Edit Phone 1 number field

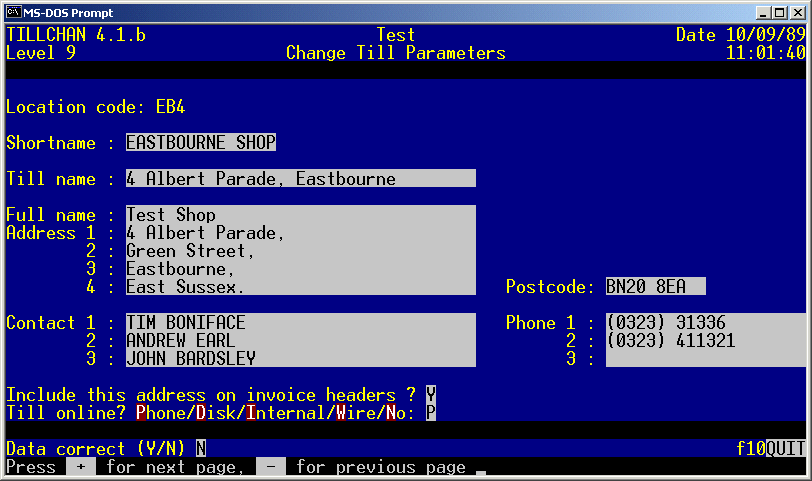[705, 323]
